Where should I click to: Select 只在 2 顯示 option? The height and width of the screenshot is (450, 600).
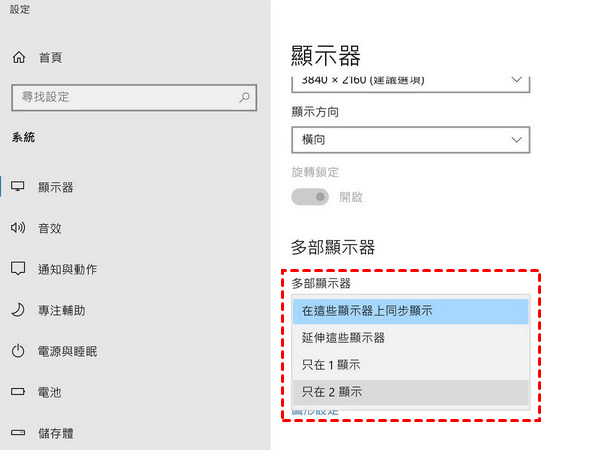coord(410,392)
